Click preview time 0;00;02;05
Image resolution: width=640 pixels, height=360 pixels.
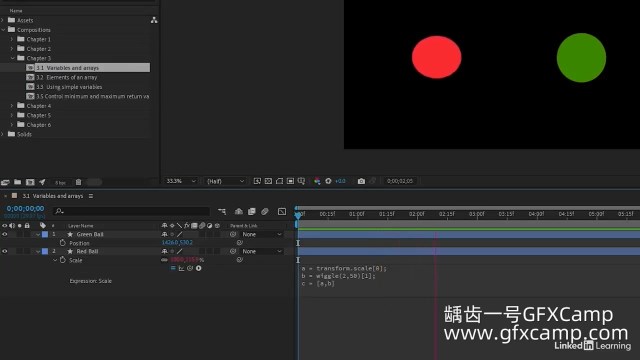pos(400,181)
